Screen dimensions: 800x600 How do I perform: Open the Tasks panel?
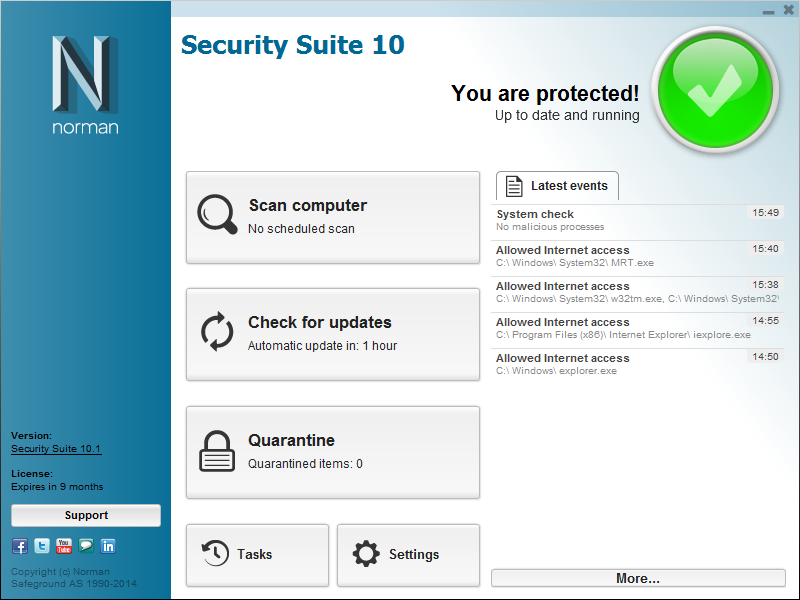pos(257,555)
